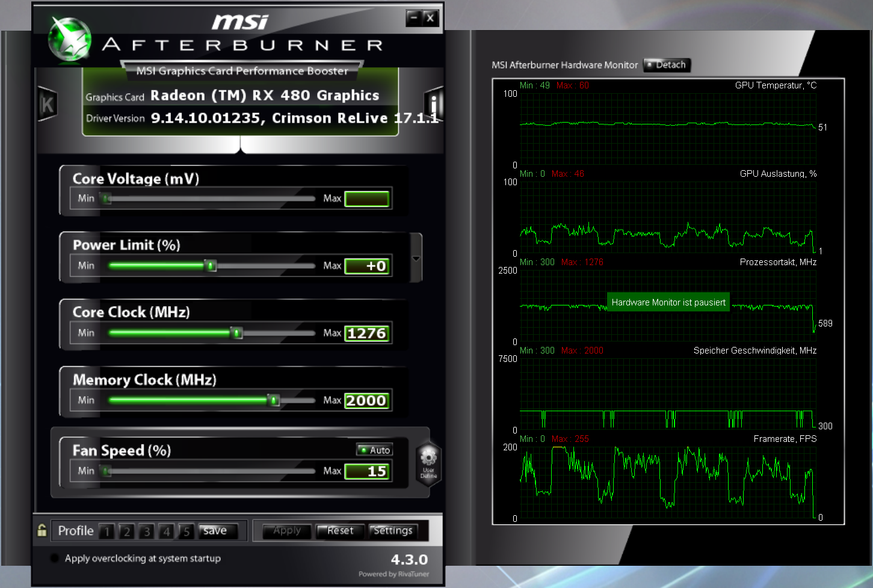Select Profile slot 3
The width and height of the screenshot is (873, 588).
pyautogui.click(x=146, y=531)
